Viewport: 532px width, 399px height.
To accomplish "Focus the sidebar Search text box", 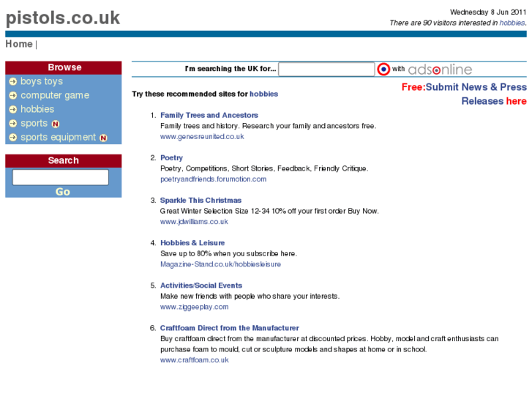I will tap(61, 177).
